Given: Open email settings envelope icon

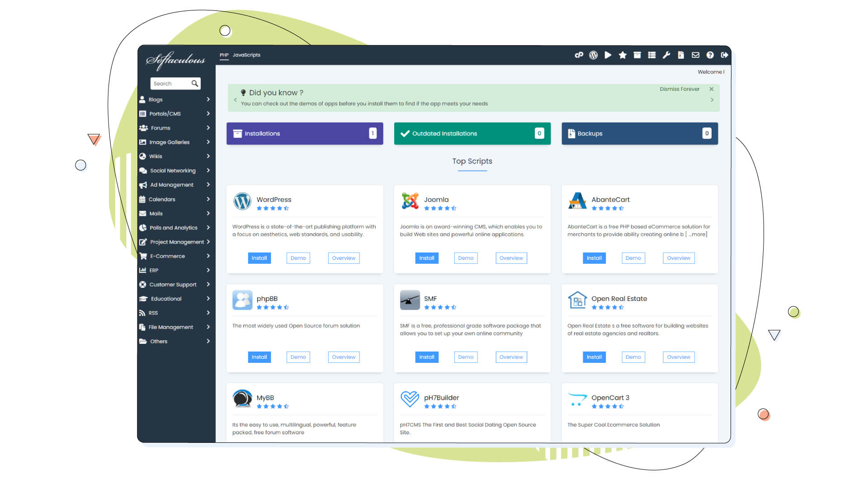Looking at the screenshot, I should click(695, 55).
